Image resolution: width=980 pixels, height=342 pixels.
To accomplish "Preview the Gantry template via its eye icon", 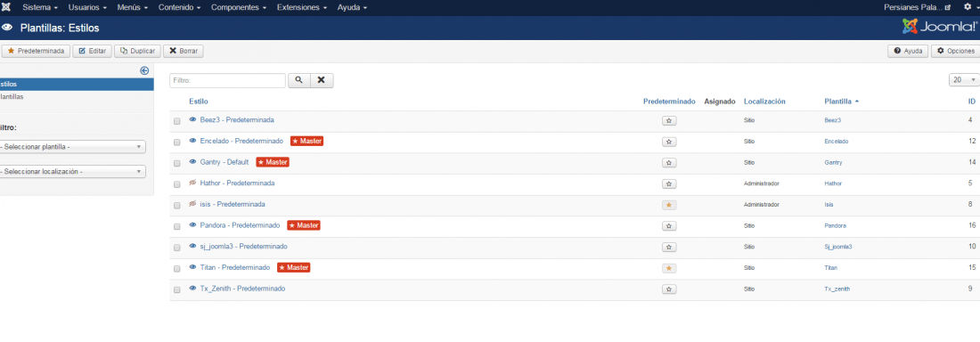I will coord(192,162).
